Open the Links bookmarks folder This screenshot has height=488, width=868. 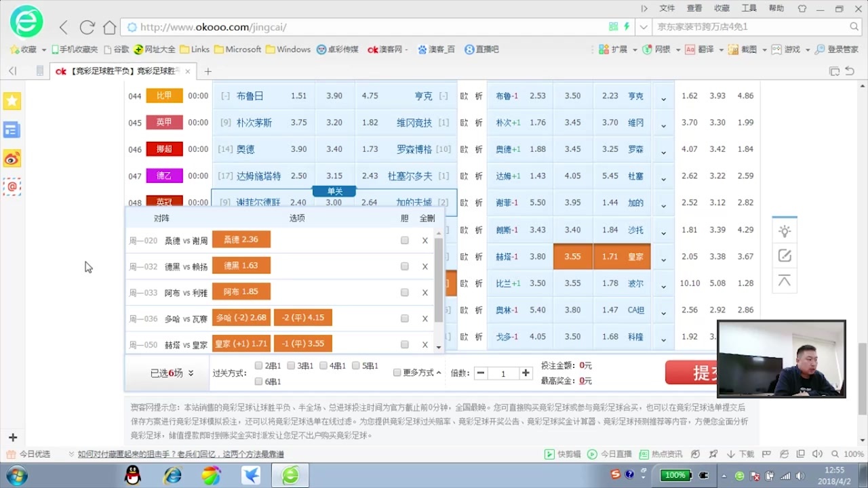(x=195, y=49)
